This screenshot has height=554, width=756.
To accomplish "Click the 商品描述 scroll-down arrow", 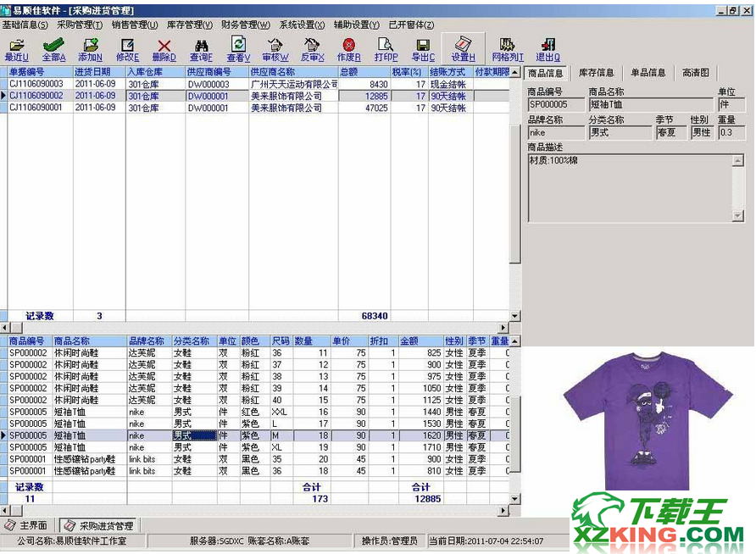I will (x=737, y=216).
